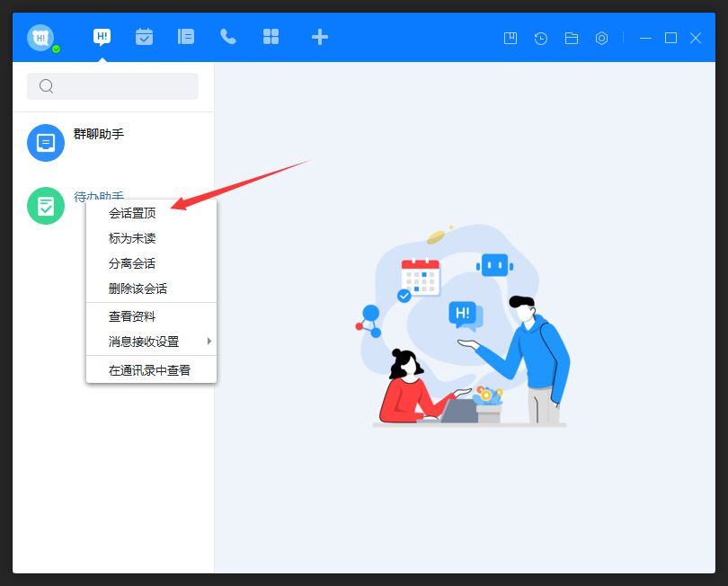This screenshot has width=728, height=586.
Task: Open the messages tab with H! icon
Action: pos(102,37)
